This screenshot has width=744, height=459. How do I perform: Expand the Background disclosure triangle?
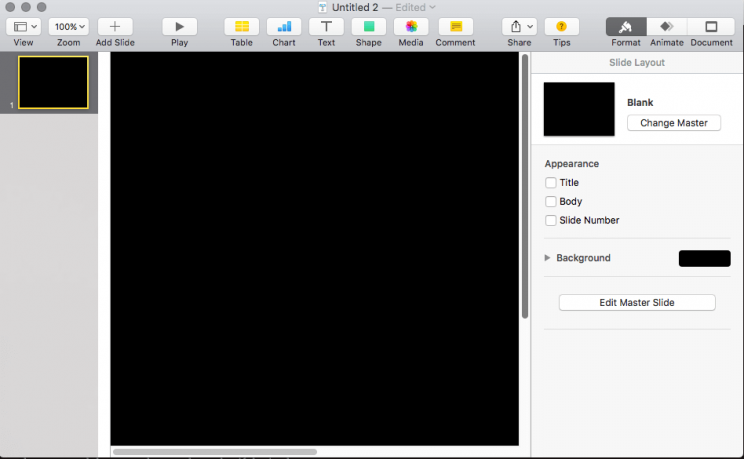pos(547,258)
